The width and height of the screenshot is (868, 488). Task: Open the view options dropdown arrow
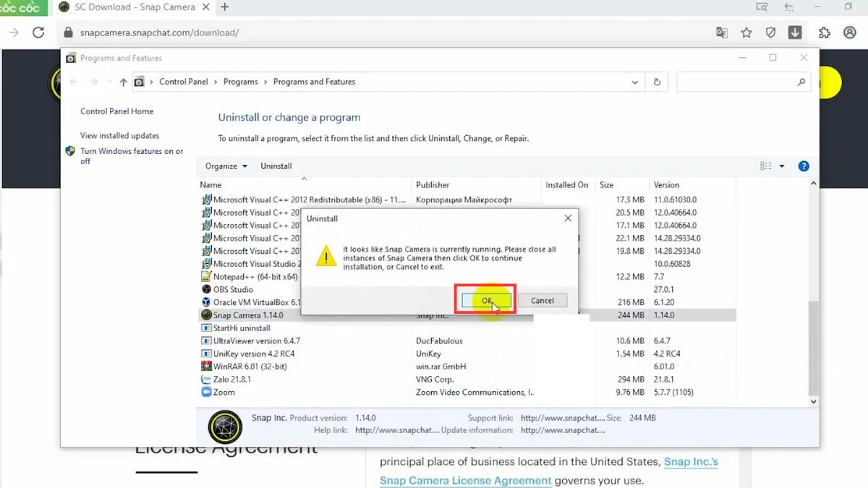[x=782, y=166]
